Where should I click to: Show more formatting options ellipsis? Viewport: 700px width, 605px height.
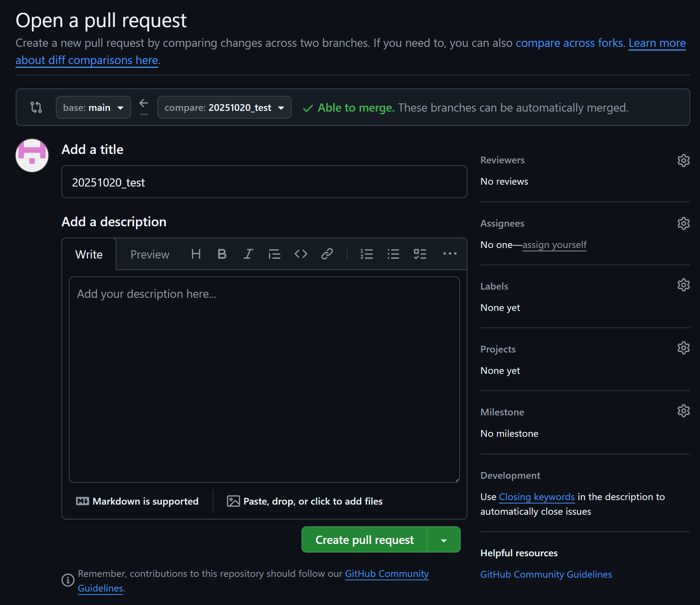point(449,254)
